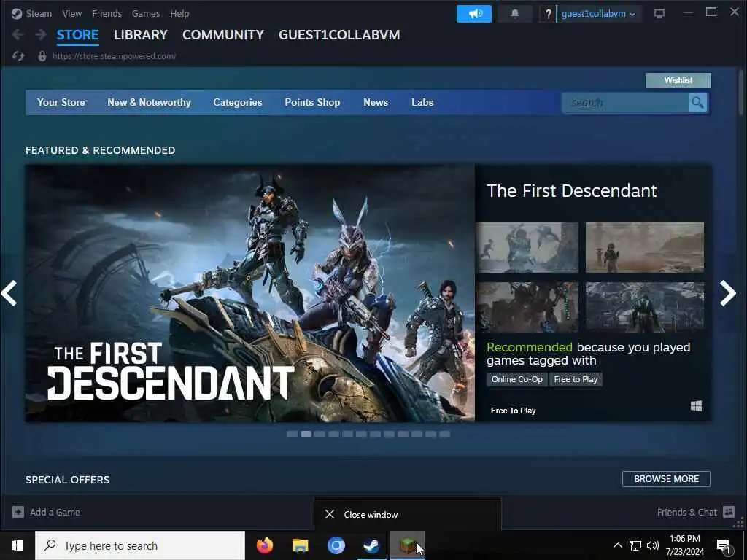Go forward with the right arrow
The image size is (747, 560).
point(41,34)
